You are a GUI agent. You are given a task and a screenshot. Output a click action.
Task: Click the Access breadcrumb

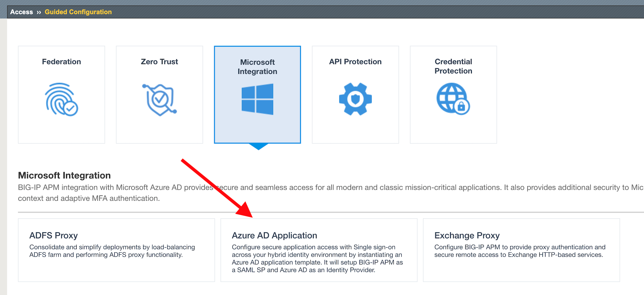(22, 12)
